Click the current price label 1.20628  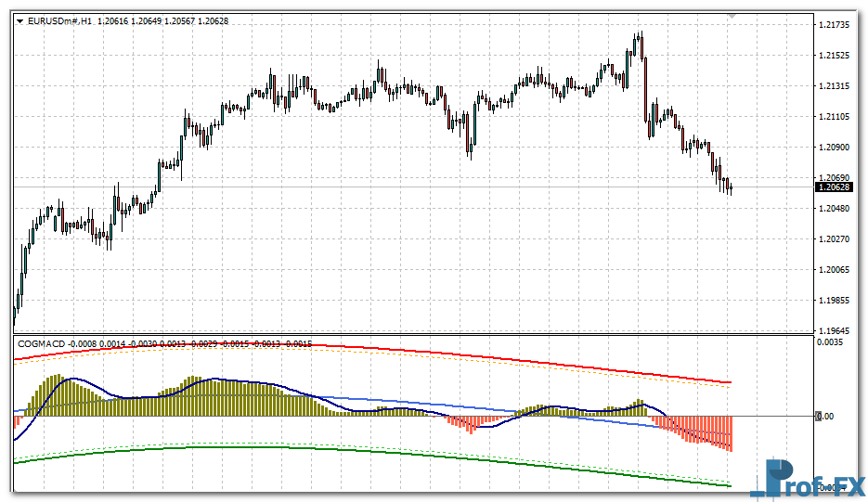(834, 187)
